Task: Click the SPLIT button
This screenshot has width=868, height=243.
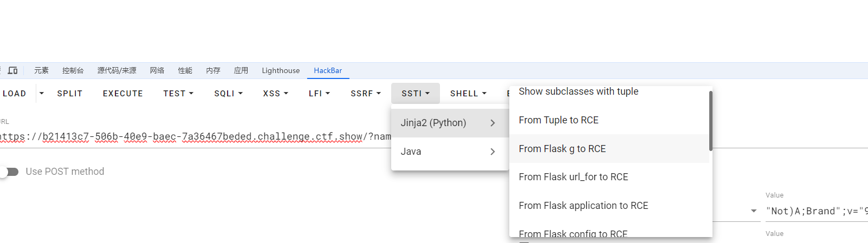Action: (70, 94)
